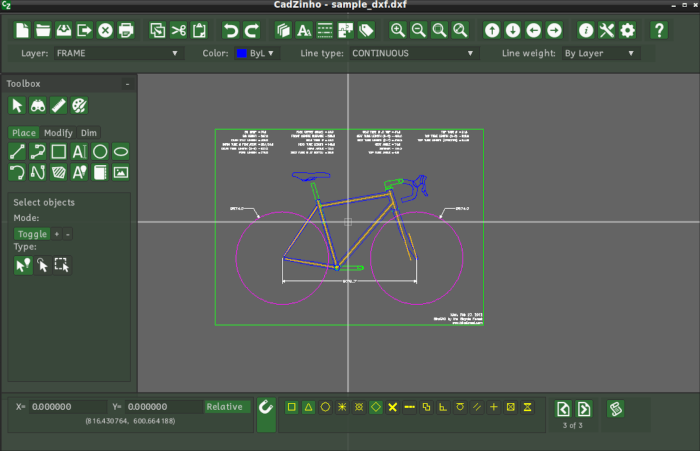Cut selection with the scissors icon
Viewport: 700px width, 451px height.
coord(178,30)
